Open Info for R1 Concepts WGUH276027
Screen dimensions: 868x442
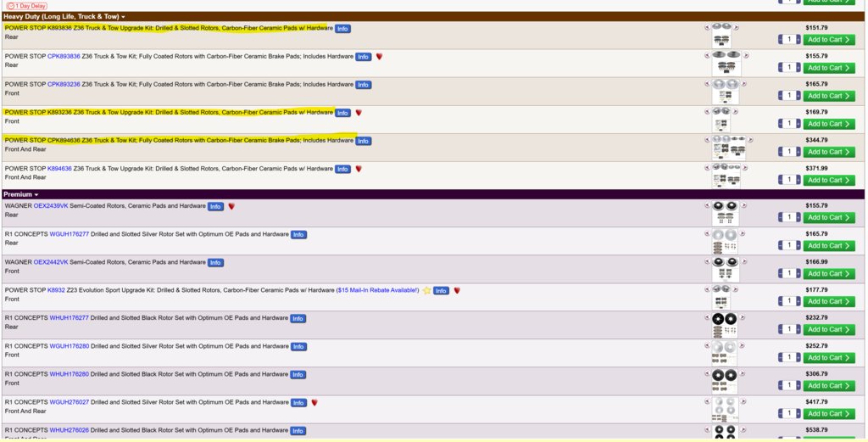(298, 403)
